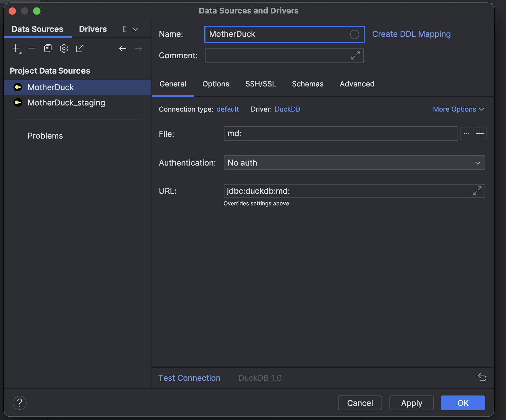Image resolution: width=506 pixels, height=420 pixels.
Task: Add file with plus button beside File field
Action: click(x=480, y=134)
